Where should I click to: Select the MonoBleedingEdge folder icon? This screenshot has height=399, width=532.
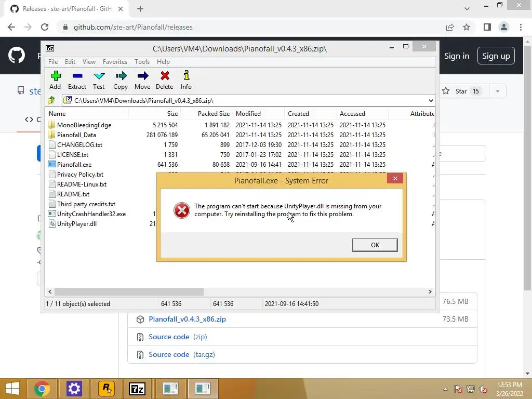[x=51, y=125]
